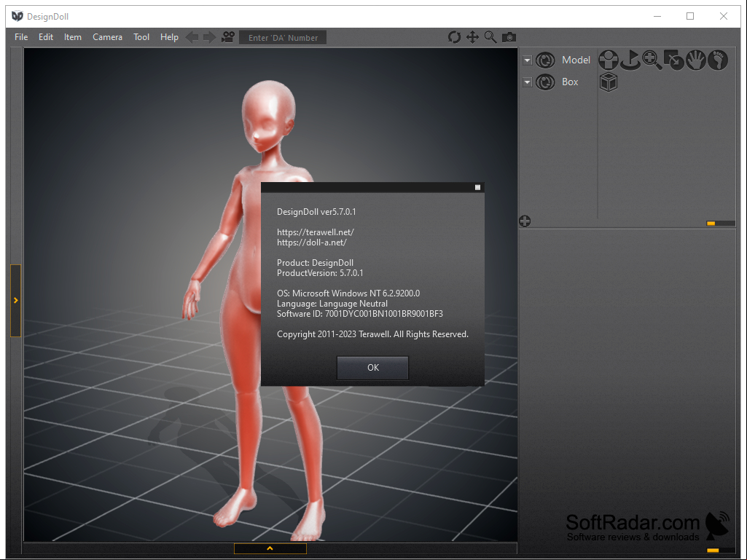The width and height of the screenshot is (747, 560).
Task: Expand the left side panel chevron
Action: point(16,301)
